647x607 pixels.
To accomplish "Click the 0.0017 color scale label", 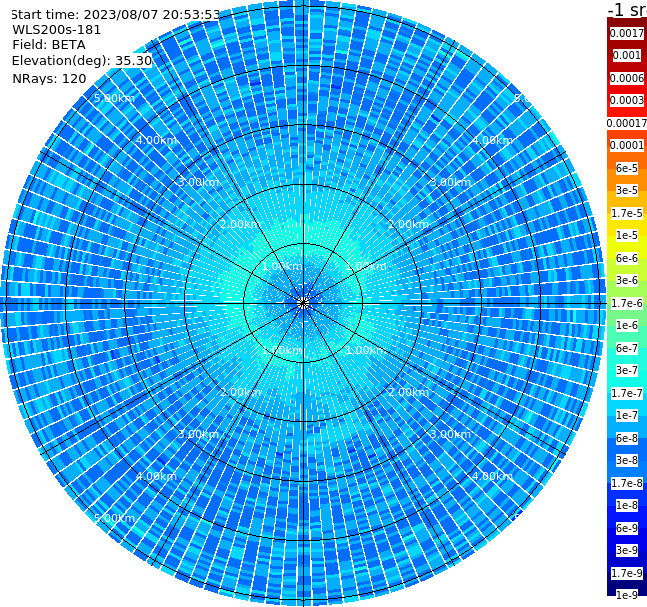I will pos(627,33).
